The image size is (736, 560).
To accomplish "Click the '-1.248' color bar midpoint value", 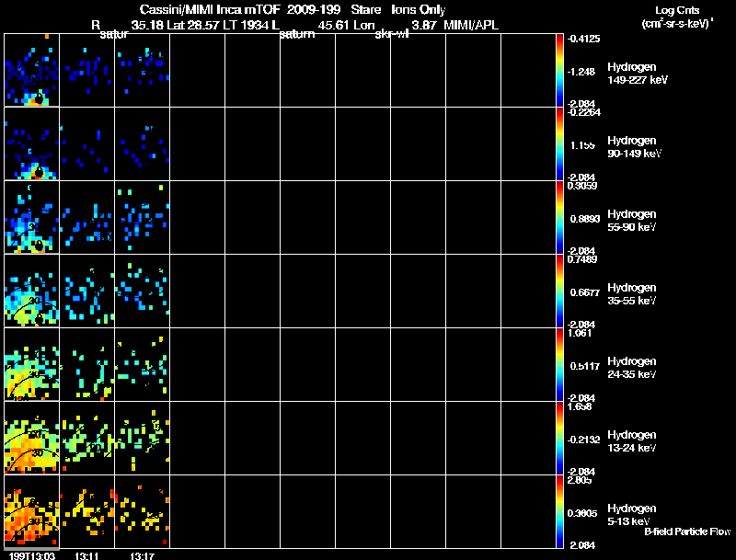I will (x=581, y=72).
